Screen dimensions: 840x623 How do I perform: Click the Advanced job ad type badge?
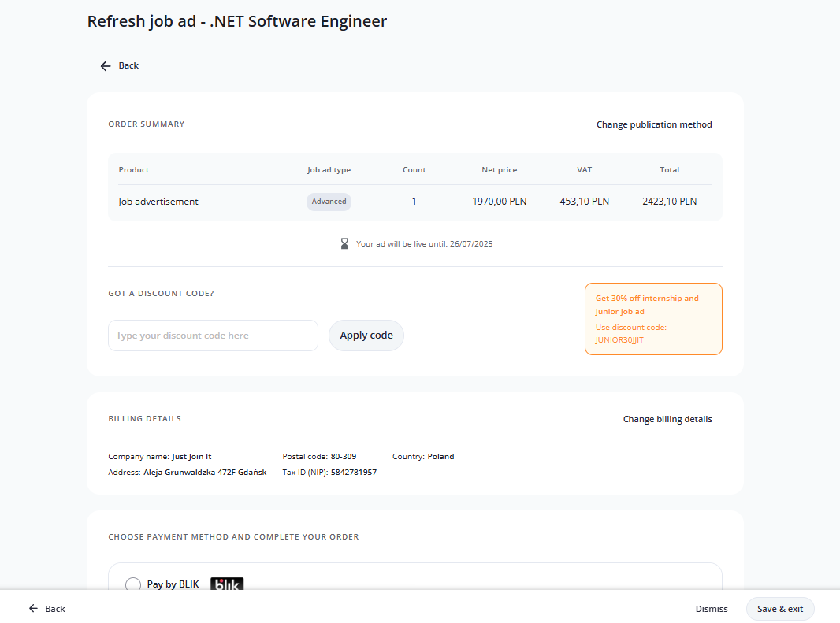click(329, 202)
